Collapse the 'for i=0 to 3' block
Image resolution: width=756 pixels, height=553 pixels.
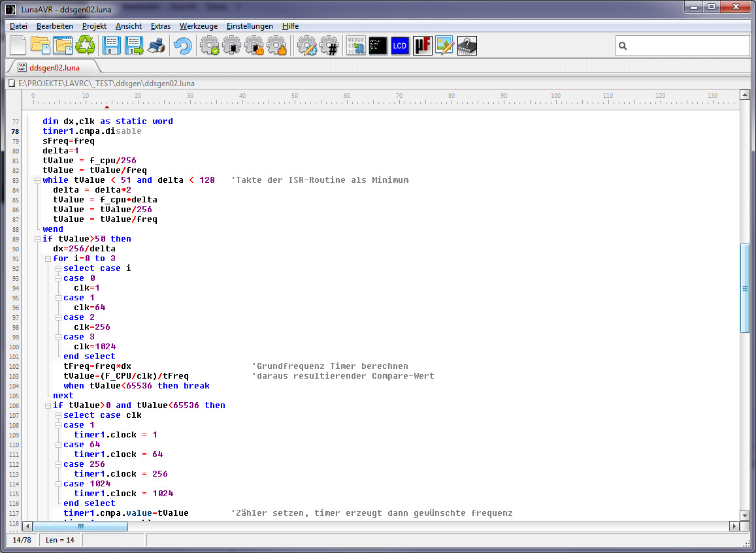click(x=48, y=259)
